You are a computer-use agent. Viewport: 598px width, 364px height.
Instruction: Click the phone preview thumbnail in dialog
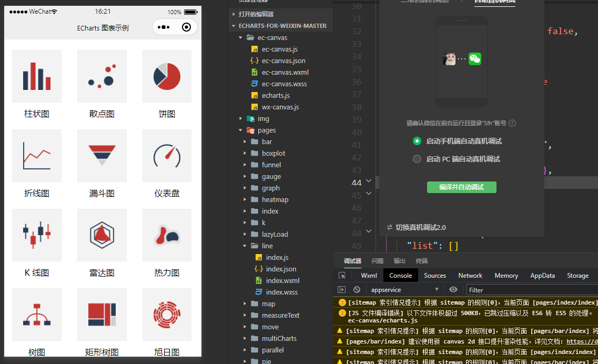462,62
